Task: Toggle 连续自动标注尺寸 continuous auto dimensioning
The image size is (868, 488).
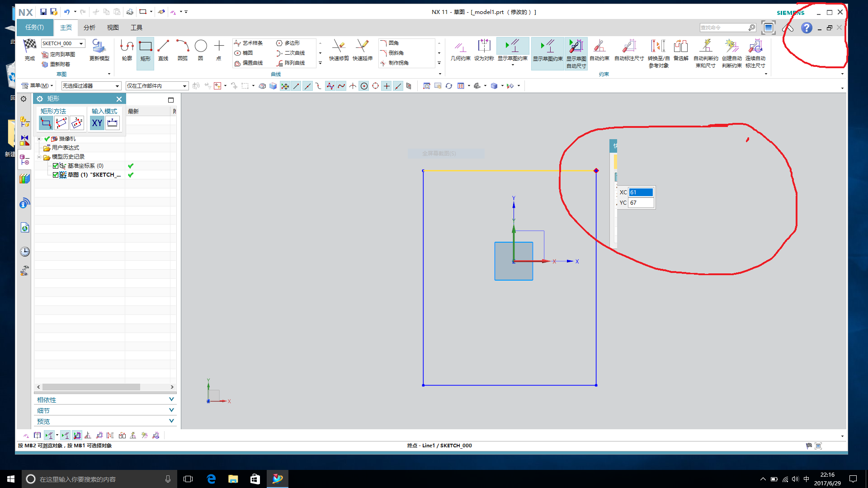Action: click(x=755, y=53)
